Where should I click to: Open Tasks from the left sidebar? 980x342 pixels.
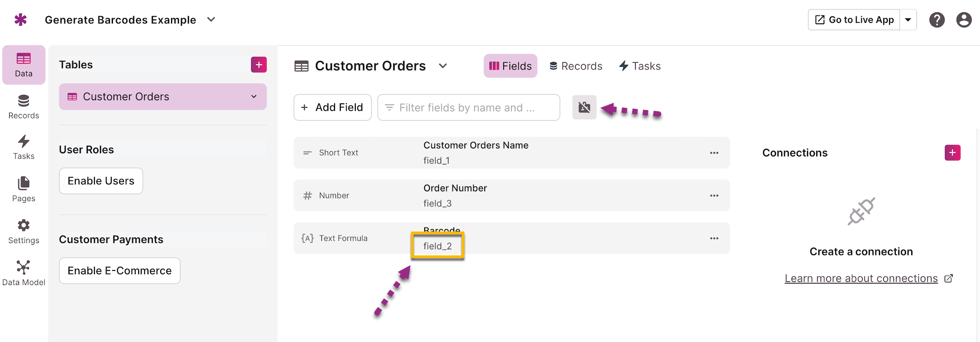[x=24, y=148]
